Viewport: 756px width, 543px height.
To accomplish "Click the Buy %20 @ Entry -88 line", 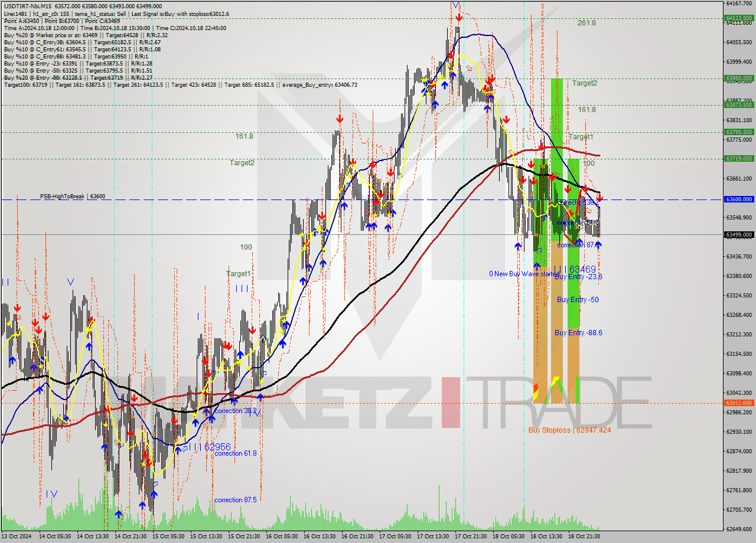I will [x=78, y=77].
